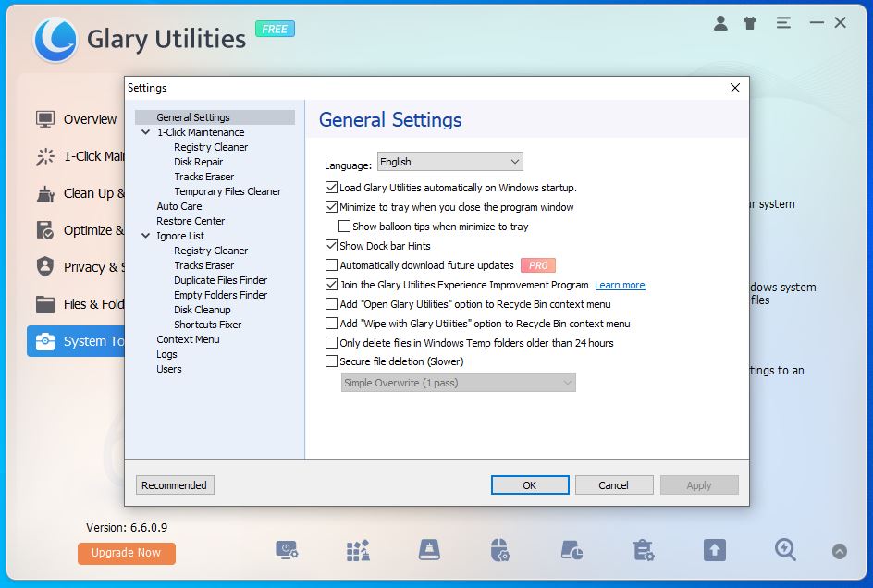The height and width of the screenshot is (588, 873).
Task: Open Registry Cleaner under 1-Click Maintenance
Action: coord(211,147)
